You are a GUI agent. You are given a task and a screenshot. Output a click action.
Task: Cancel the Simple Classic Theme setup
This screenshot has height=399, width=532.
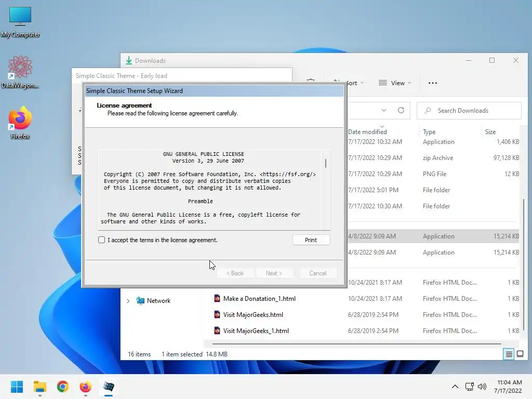click(x=318, y=273)
